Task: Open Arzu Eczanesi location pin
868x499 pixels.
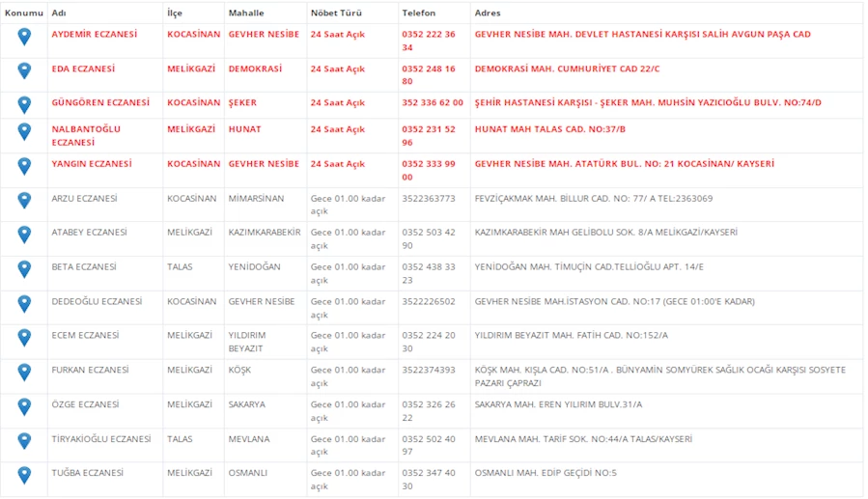Action: (x=24, y=201)
